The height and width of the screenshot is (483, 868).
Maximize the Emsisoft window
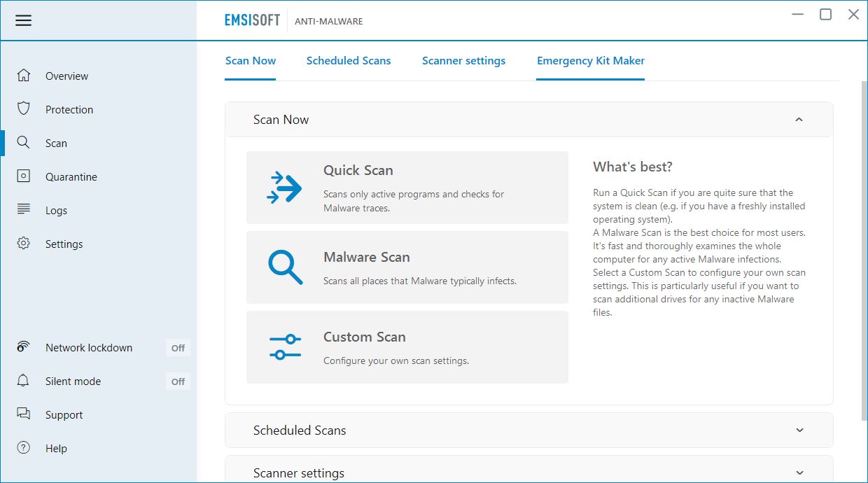[x=826, y=14]
